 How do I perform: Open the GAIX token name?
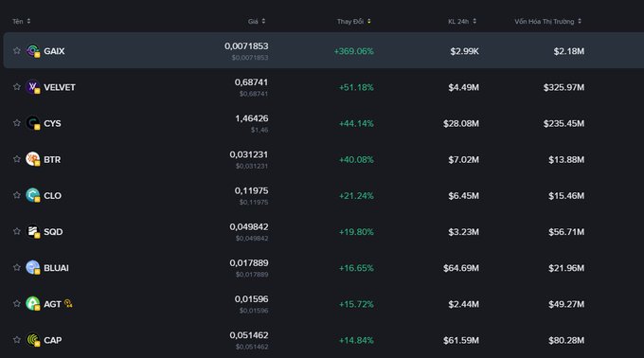pos(54,51)
